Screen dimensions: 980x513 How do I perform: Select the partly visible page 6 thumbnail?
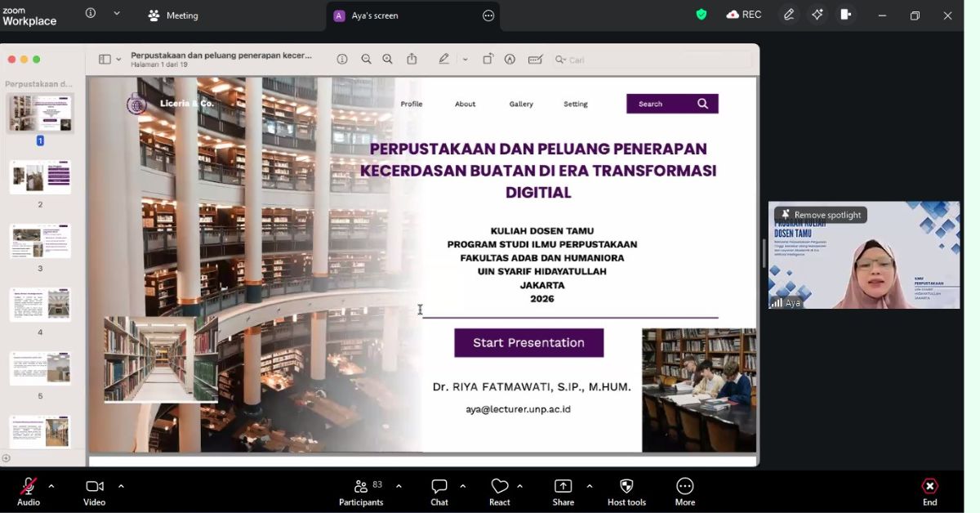click(x=40, y=431)
